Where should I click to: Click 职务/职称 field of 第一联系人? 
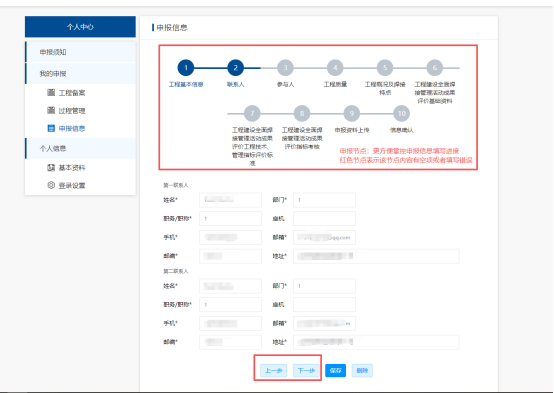230,218
